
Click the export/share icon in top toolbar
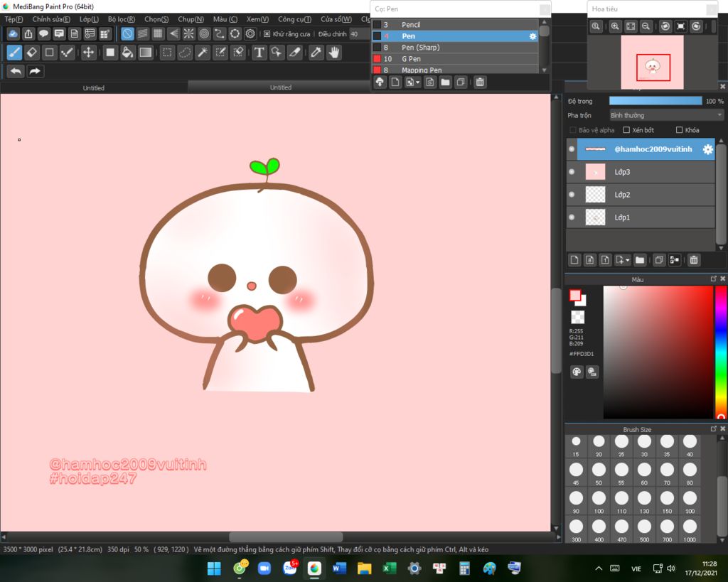[x=28, y=33]
